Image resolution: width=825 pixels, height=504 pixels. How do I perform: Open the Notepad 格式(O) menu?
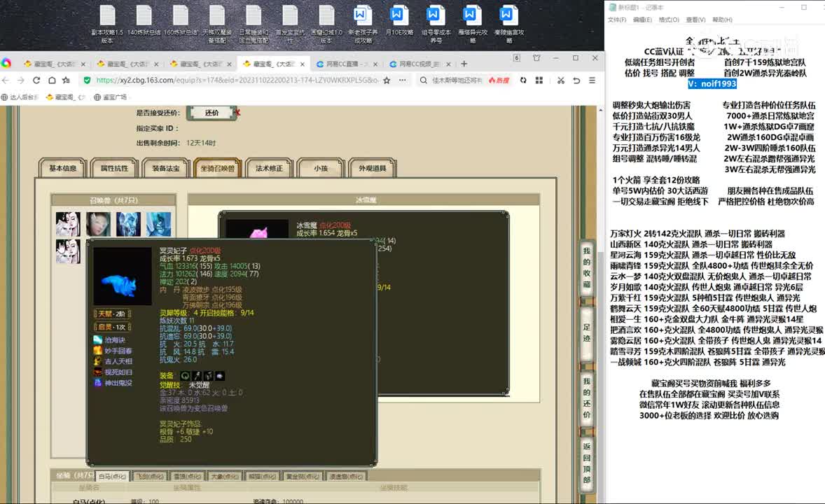[669, 20]
